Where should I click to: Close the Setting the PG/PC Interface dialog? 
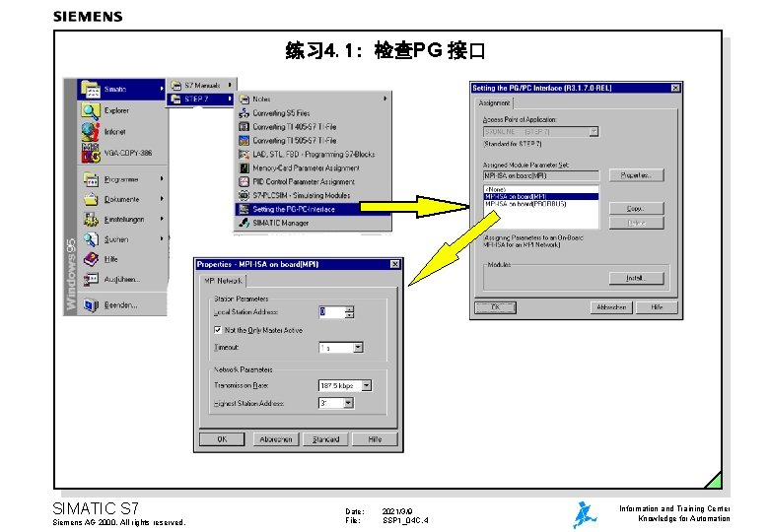[x=675, y=89]
